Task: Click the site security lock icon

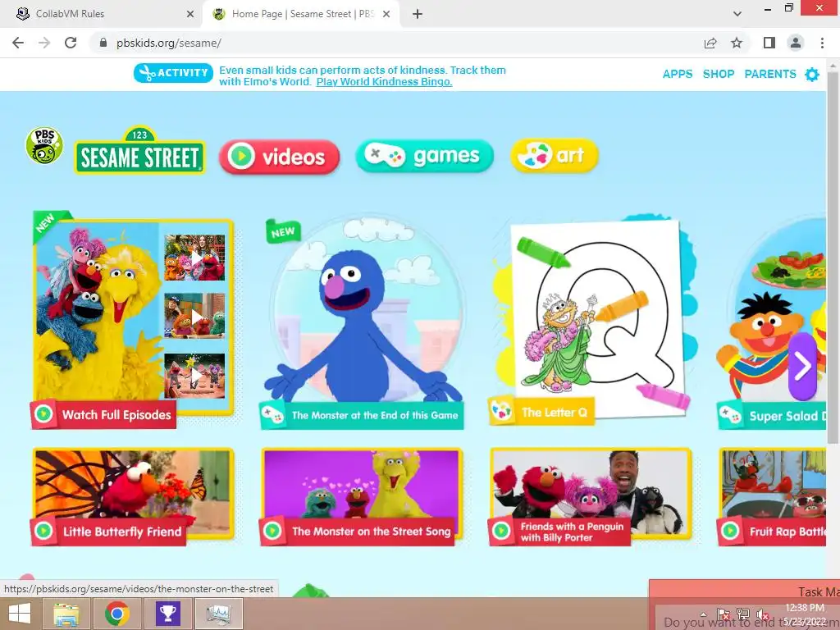Action: pyautogui.click(x=103, y=43)
